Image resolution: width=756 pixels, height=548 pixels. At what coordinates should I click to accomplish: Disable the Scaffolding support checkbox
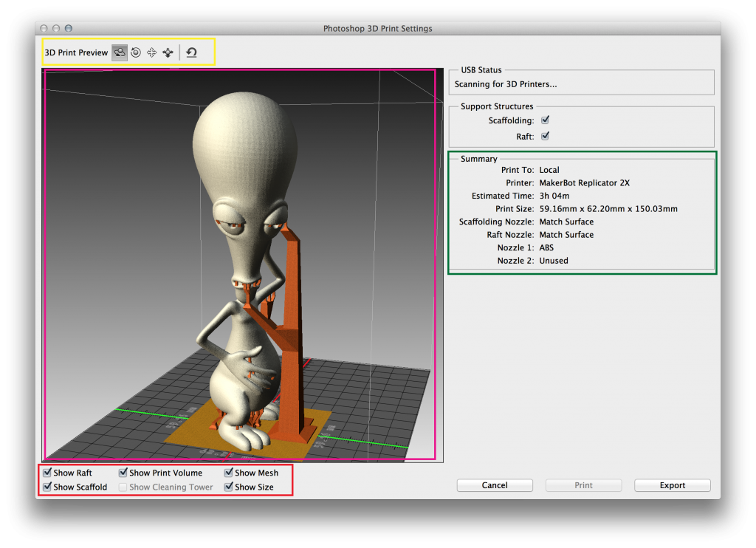click(546, 120)
